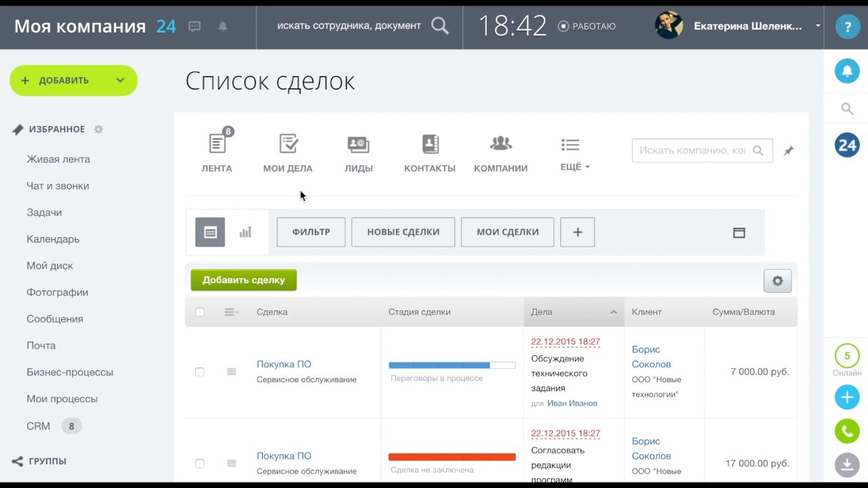The image size is (868, 488).
Task: Open Борис Соколов link in first row
Action: (651, 357)
